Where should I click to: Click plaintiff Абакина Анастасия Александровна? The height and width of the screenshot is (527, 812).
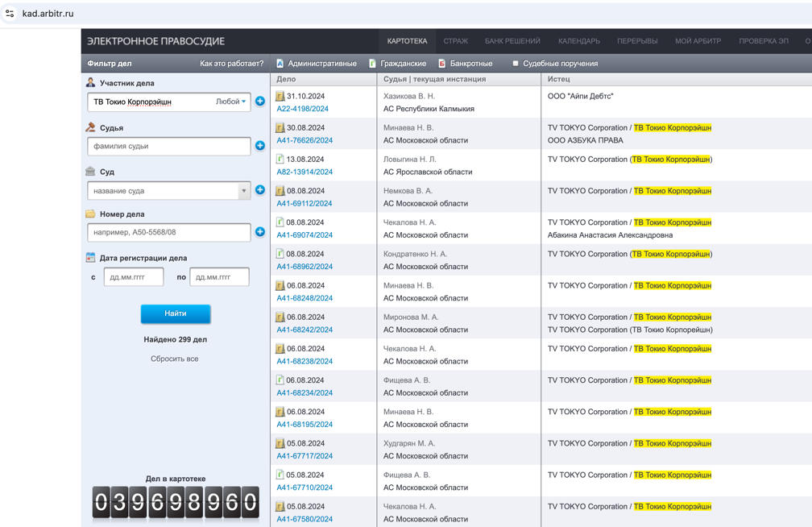(x=610, y=235)
